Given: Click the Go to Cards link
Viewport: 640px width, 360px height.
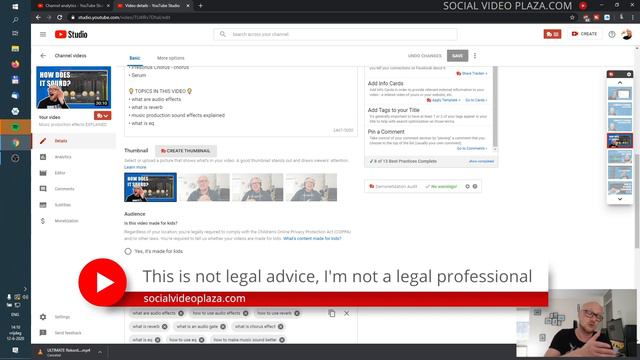Looking at the screenshot, I should 476,100.
